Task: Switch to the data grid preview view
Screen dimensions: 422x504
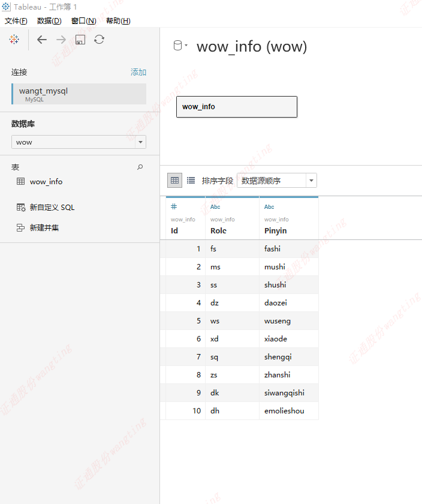Action: pyautogui.click(x=174, y=181)
